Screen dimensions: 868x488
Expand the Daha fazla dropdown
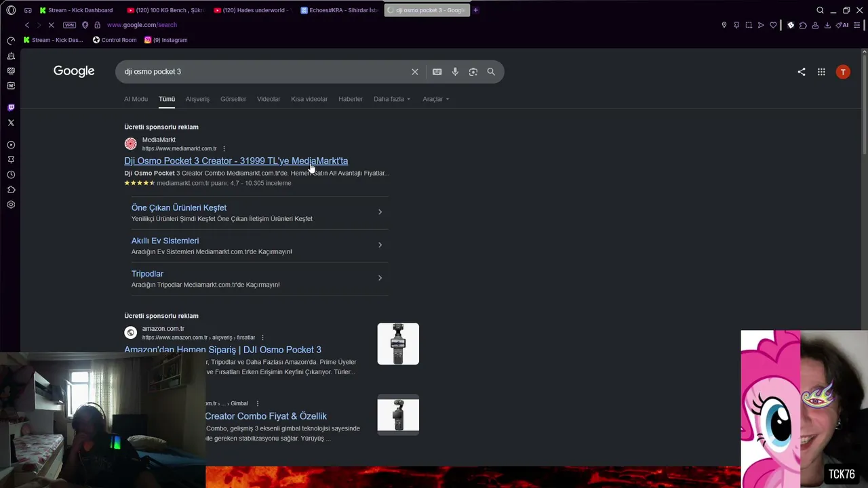tap(392, 99)
